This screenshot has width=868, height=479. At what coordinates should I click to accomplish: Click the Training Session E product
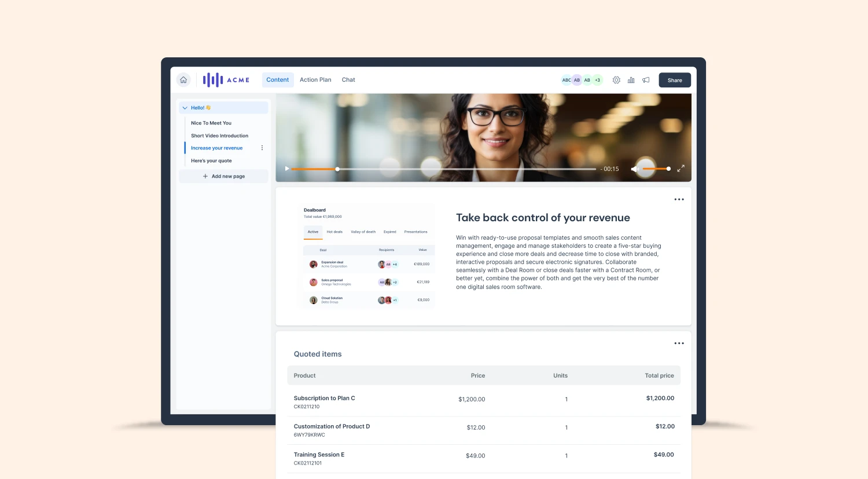click(x=319, y=455)
